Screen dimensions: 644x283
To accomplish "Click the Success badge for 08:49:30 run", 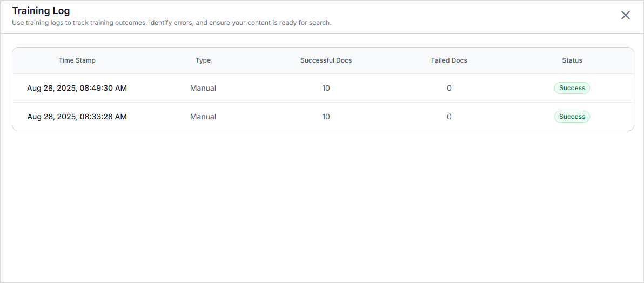I will pos(572,88).
